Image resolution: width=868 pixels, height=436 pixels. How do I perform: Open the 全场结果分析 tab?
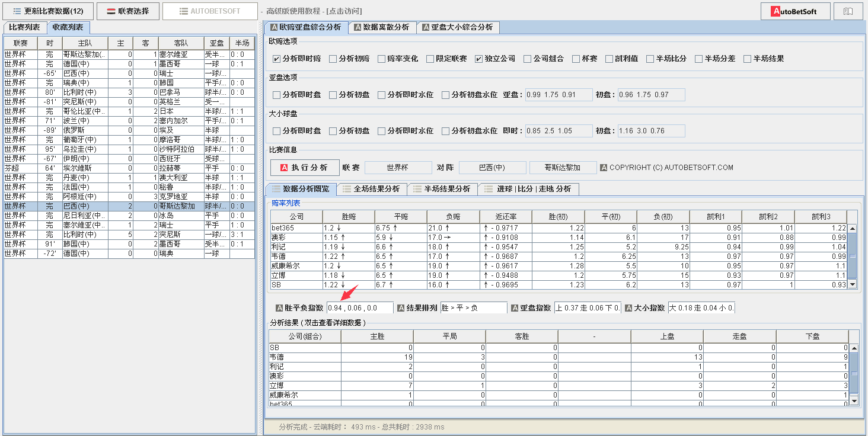click(371, 189)
